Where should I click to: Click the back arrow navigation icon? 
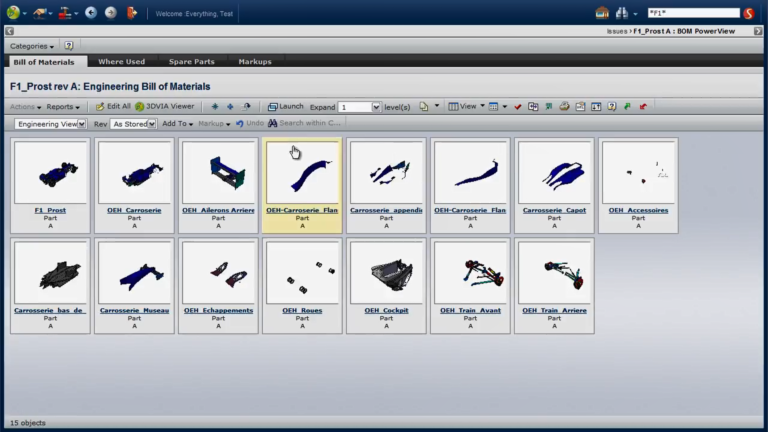coord(91,13)
